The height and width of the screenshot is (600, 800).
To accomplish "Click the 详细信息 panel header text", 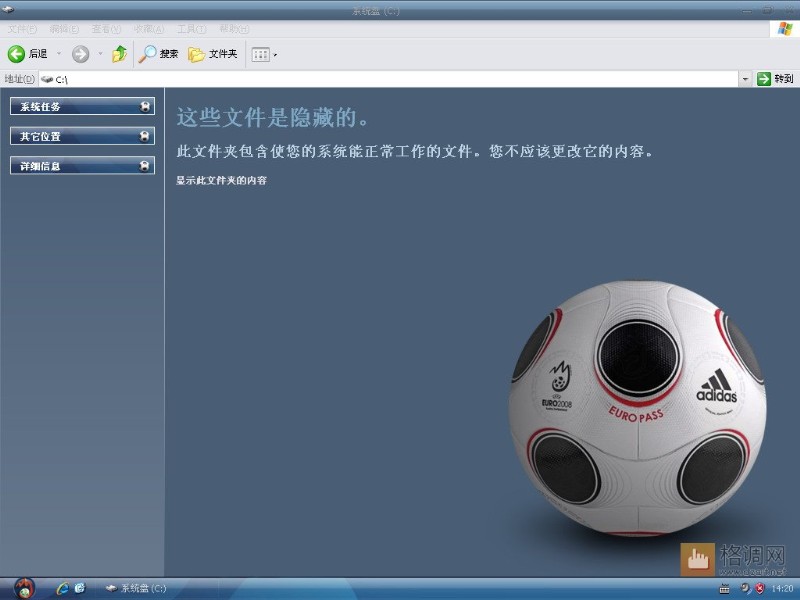I will pos(40,166).
